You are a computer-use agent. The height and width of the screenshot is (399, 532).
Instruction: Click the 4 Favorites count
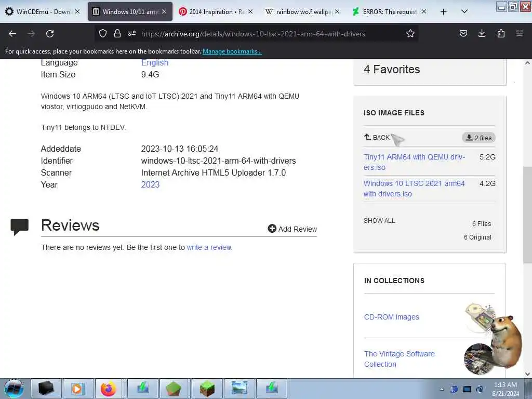(392, 70)
